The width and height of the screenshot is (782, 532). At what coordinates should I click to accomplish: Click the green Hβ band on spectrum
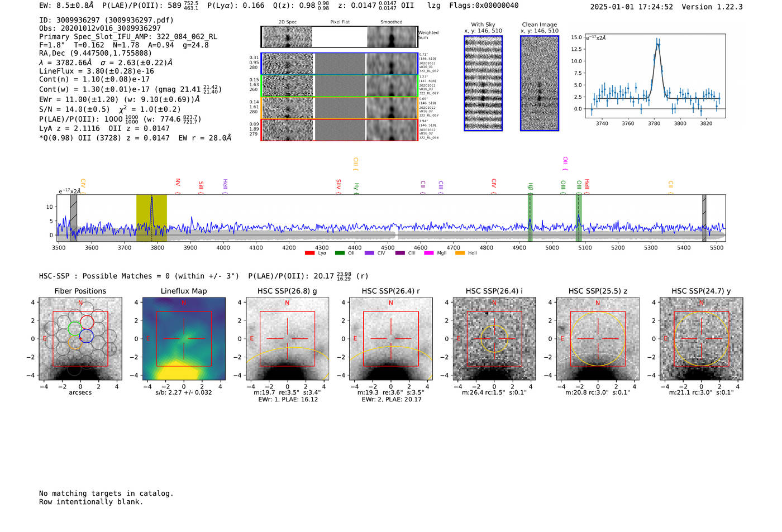[530, 218]
